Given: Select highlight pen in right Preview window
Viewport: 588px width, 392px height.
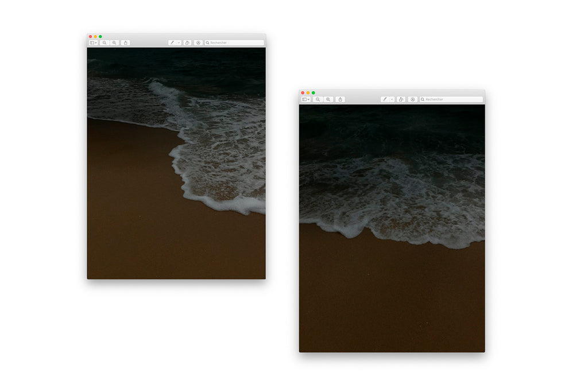Looking at the screenshot, I should click(385, 99).
